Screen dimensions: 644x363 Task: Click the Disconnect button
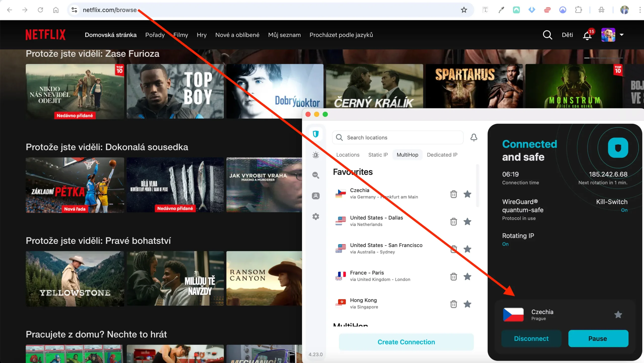[x=531, y=338]
